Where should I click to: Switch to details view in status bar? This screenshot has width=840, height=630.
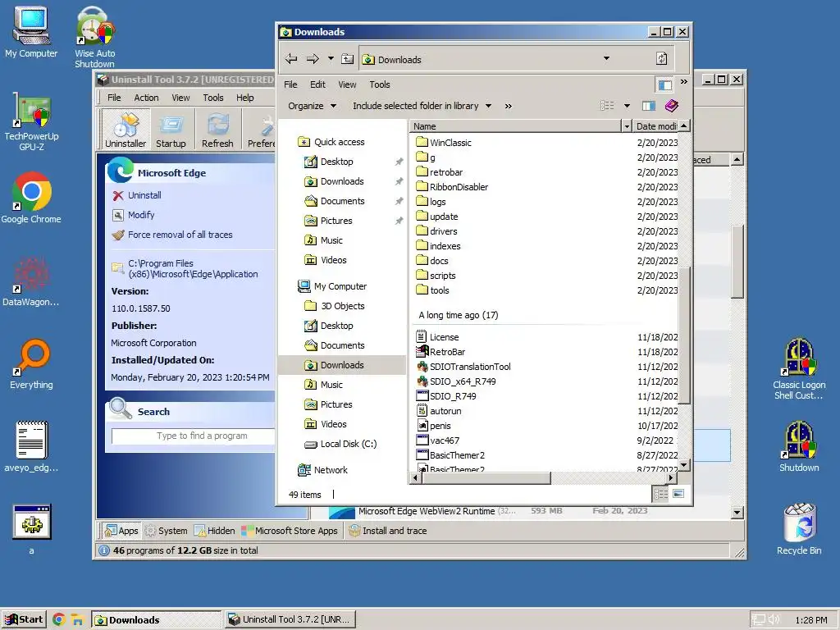click(x=661, y=494)
